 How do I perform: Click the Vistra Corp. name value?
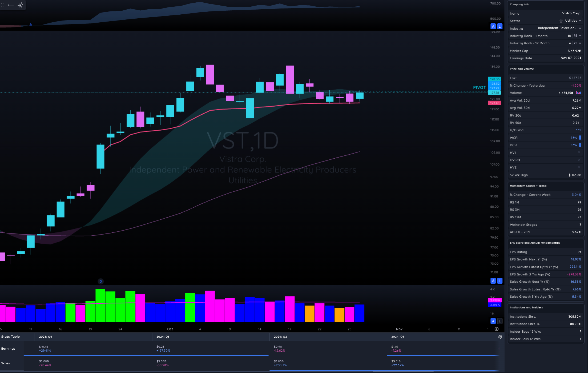click(x=572, y=13)
